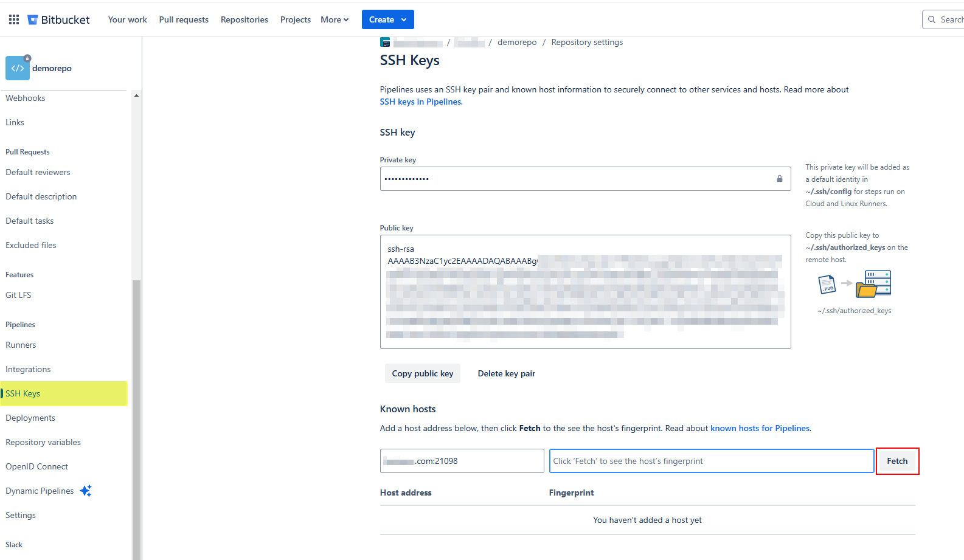
Task: Click Delete key pair button
Action: coord(506,373)
